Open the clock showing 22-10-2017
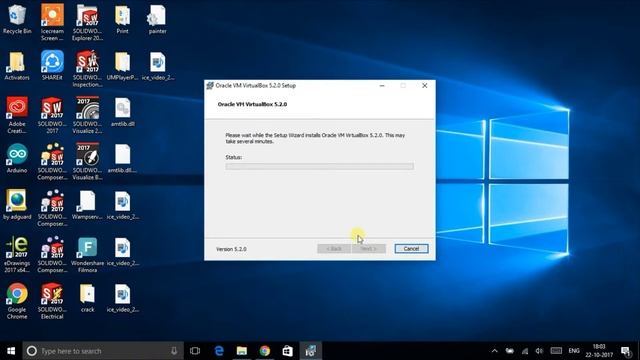Image resolution: width=640 pixels, height=360 pixels. click(x=599, y=351)
